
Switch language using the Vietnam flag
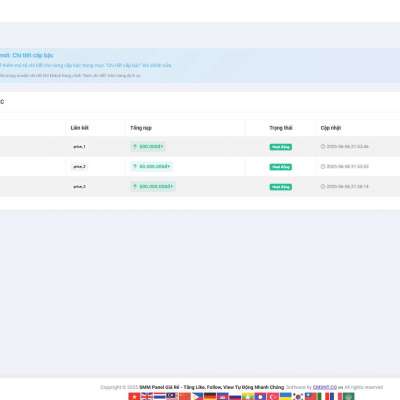pos(134,396)
